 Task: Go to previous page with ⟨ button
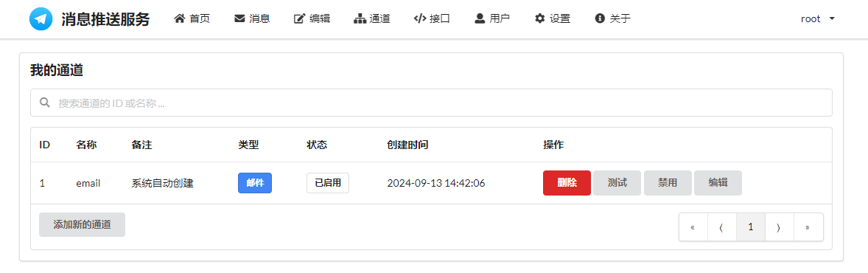722,227
